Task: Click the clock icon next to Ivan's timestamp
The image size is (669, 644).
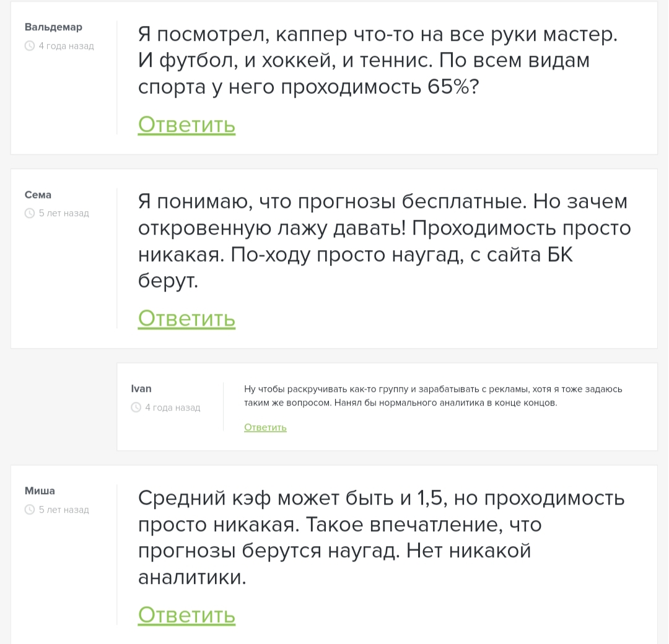Action: (x=135, y=407)
